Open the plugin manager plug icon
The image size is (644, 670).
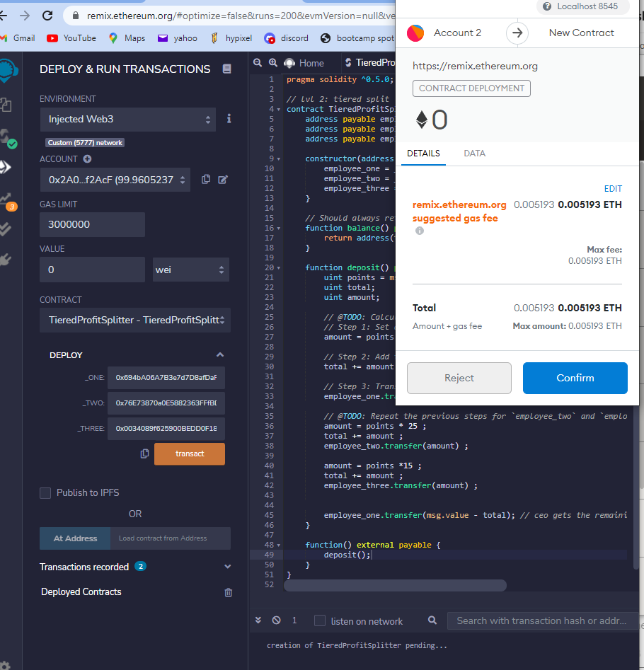[6, 260]
